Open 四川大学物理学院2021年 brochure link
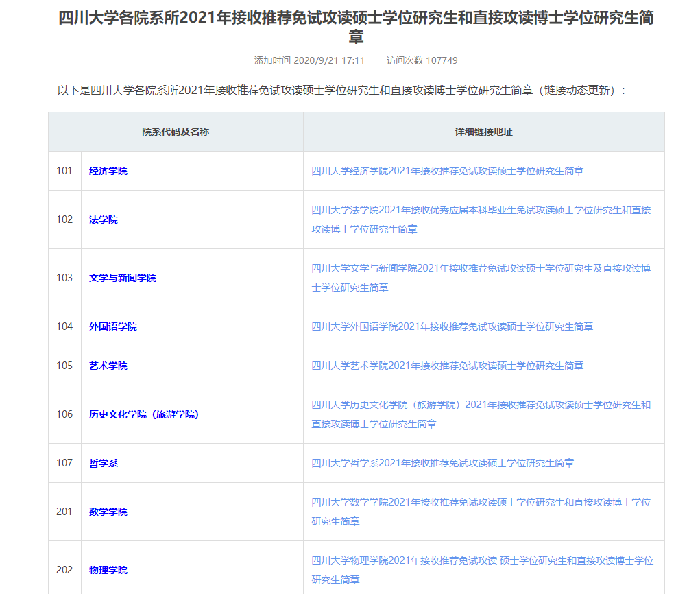Viewport: 700px width, 594px height. [482, 570]
